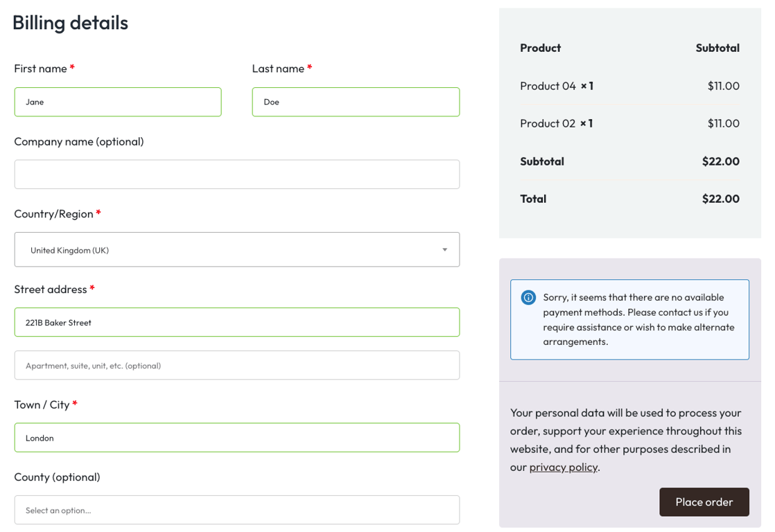The image size is (775, 532).
Task: Click the Street address field with '221B Baker Street'
Action: tap(236, 321)
